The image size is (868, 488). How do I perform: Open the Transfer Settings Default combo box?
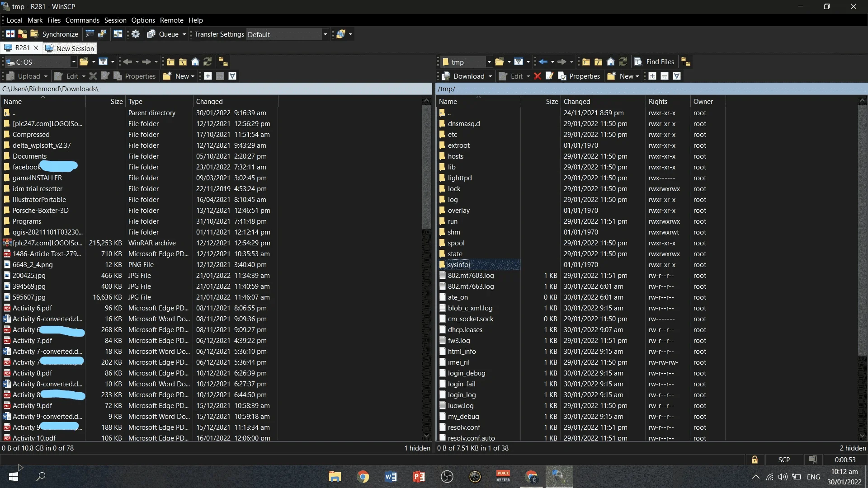[x=287, y=34]
